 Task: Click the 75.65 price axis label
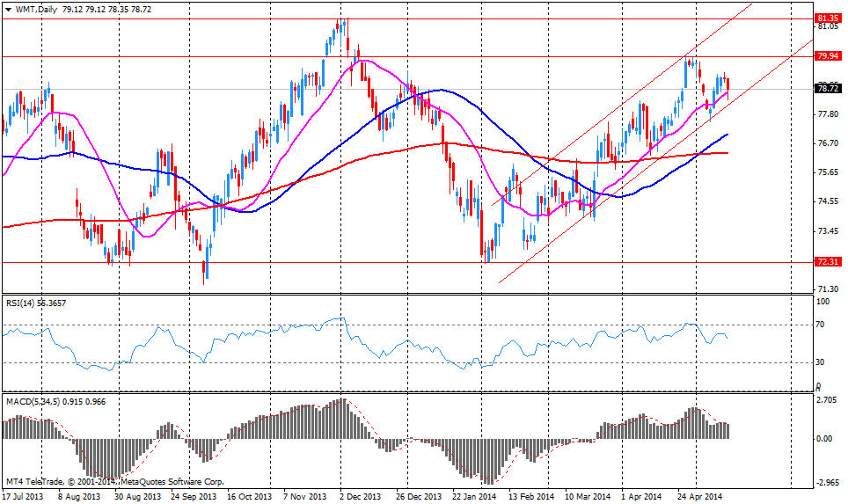click(x=826, y=172)
